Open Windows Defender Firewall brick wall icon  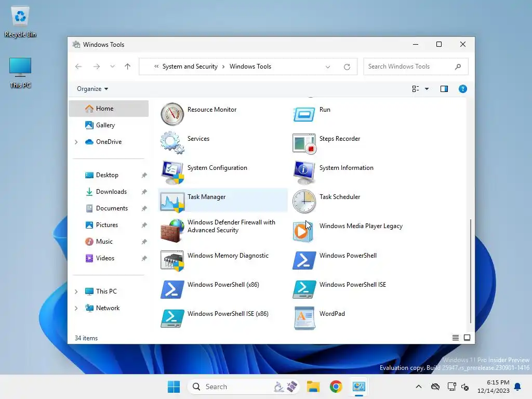click(172, 231)
